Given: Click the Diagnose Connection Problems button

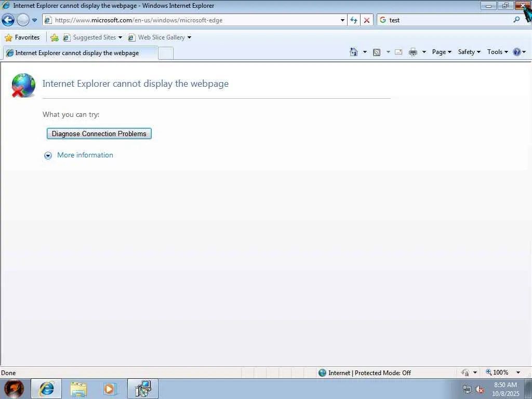Looking at the screenshot, I should point(99,134).
